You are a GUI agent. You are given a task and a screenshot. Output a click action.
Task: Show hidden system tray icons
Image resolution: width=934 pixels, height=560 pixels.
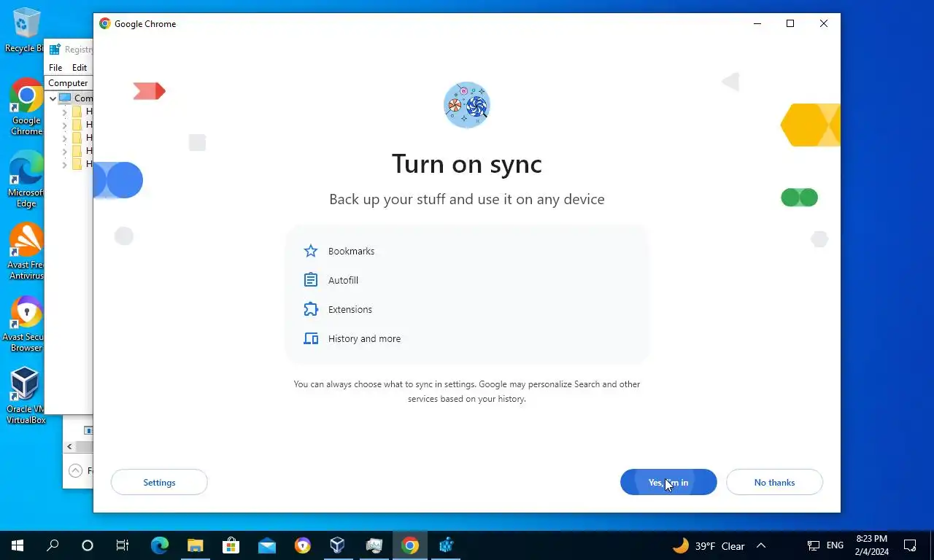tap(761, 545)
